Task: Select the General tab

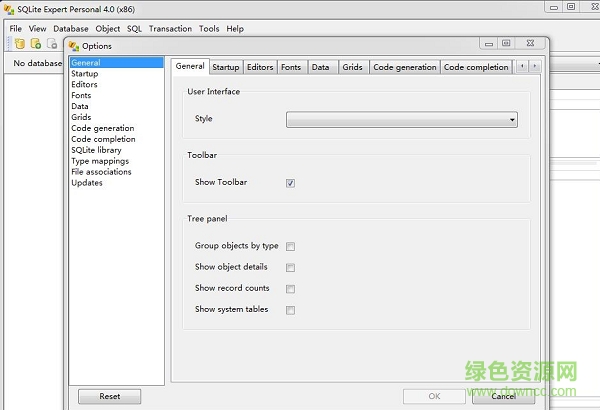Action: tap(190, 66)
